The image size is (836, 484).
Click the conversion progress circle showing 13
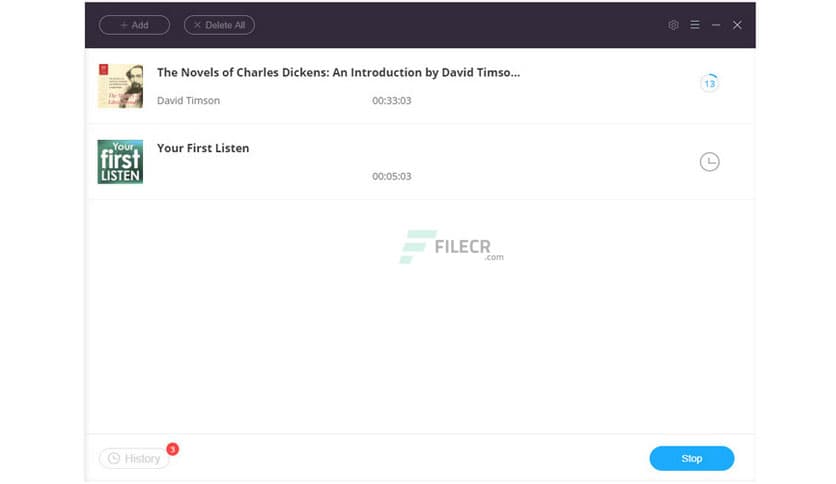(x=709, y=83)
